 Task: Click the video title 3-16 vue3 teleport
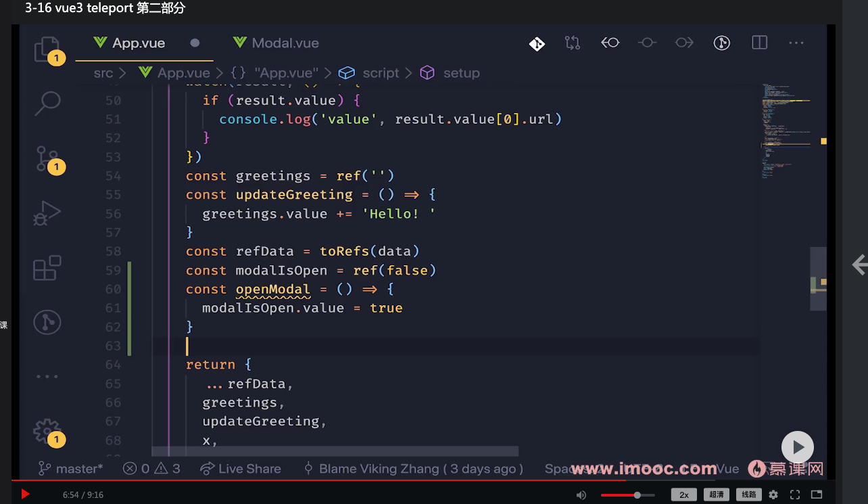[105, 9]
